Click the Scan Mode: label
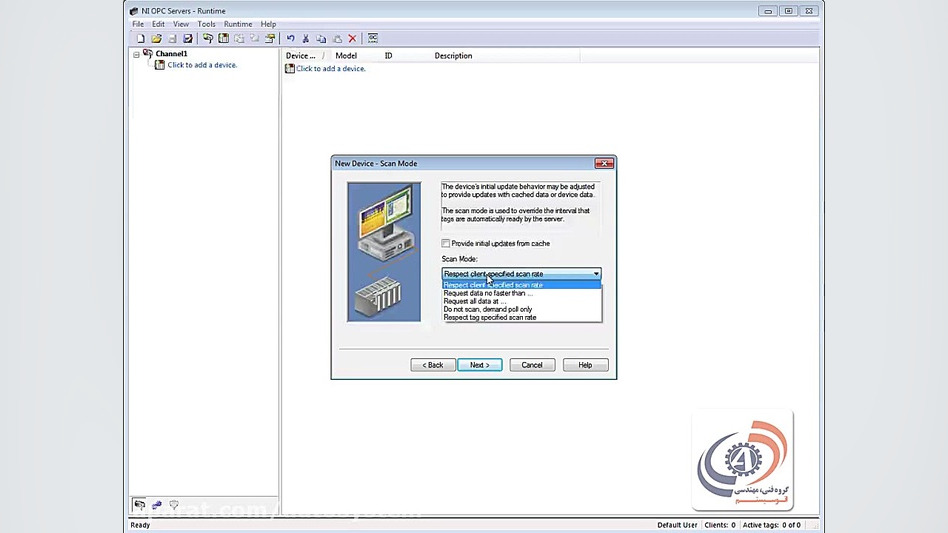 (459, 259)
